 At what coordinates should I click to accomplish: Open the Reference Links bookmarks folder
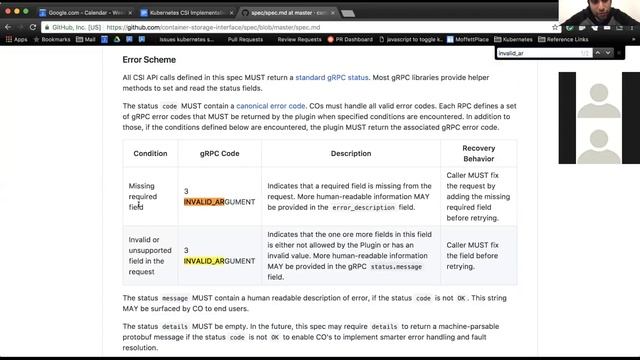tap(563, 40)
